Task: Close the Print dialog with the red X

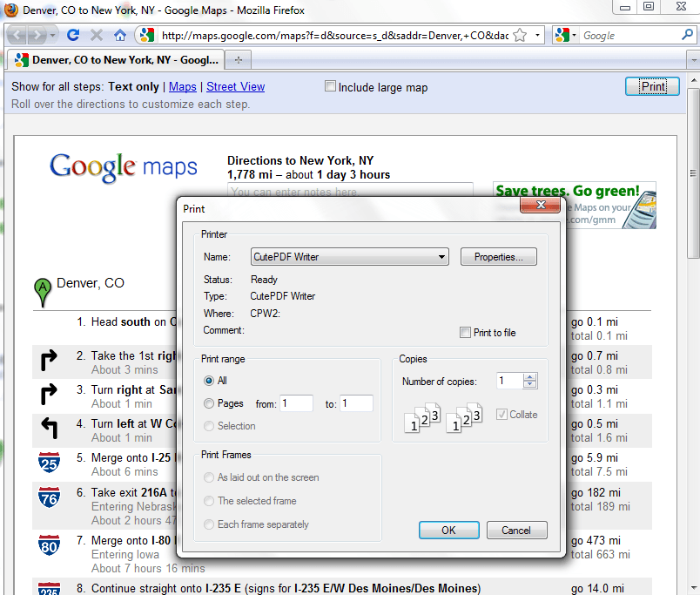Action: click(x=539, y=206)
